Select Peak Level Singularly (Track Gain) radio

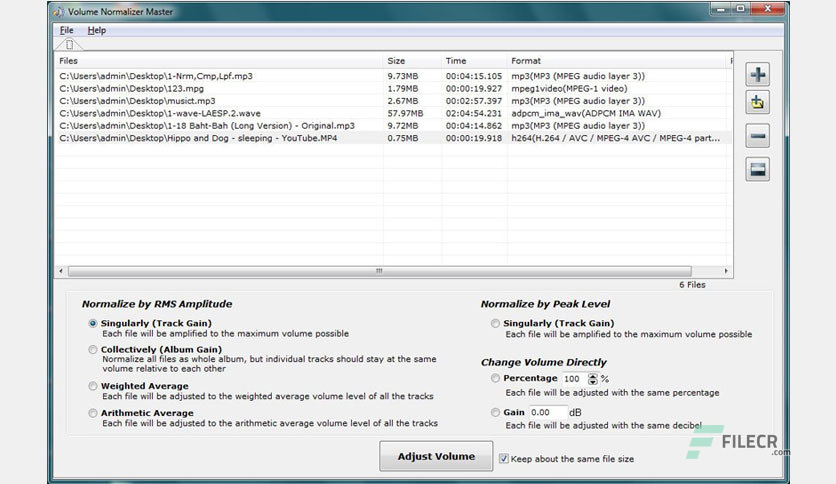point(495,323)
